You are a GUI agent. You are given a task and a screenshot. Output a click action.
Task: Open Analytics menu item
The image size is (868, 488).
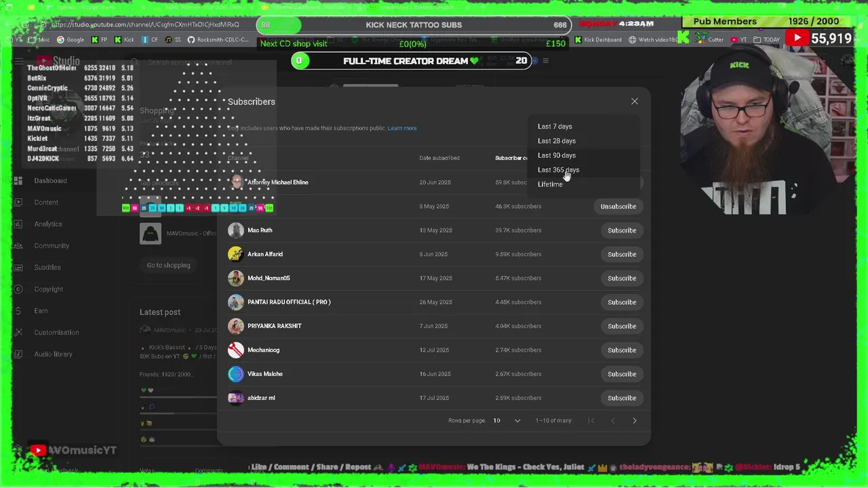tap(48, 224)
